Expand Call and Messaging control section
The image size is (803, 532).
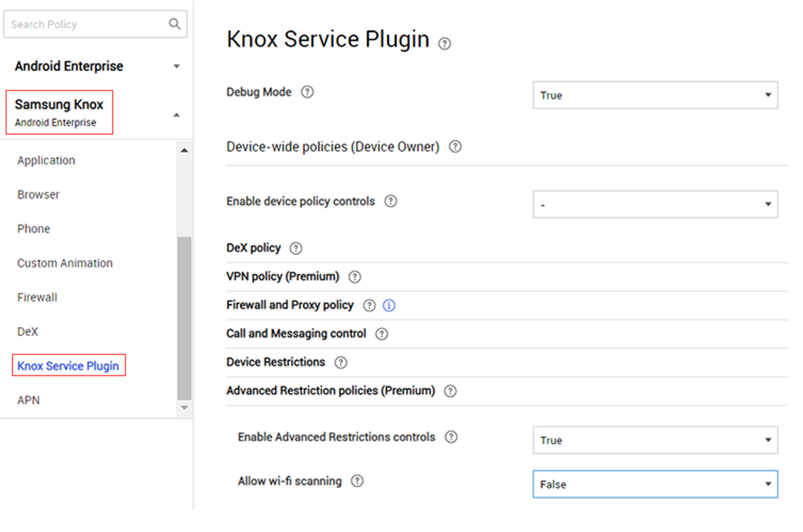click(296, 333)
